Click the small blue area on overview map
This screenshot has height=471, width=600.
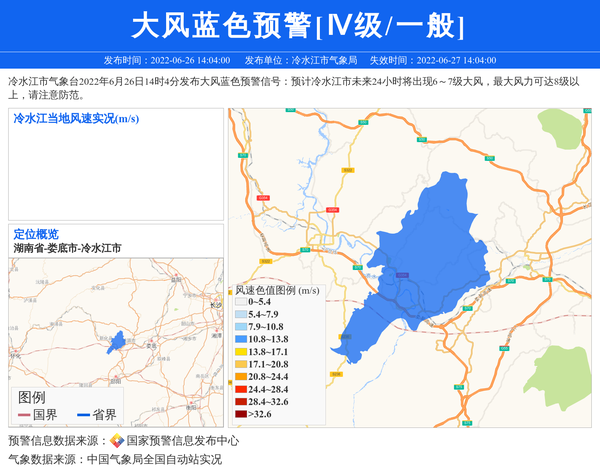(117, 340)
